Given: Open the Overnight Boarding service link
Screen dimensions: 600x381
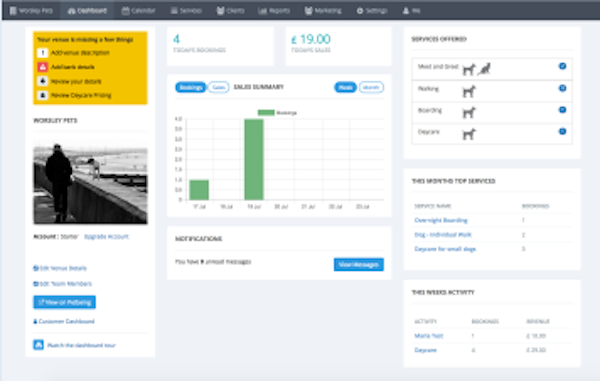Looking at the screenshot, I should 441,220.
